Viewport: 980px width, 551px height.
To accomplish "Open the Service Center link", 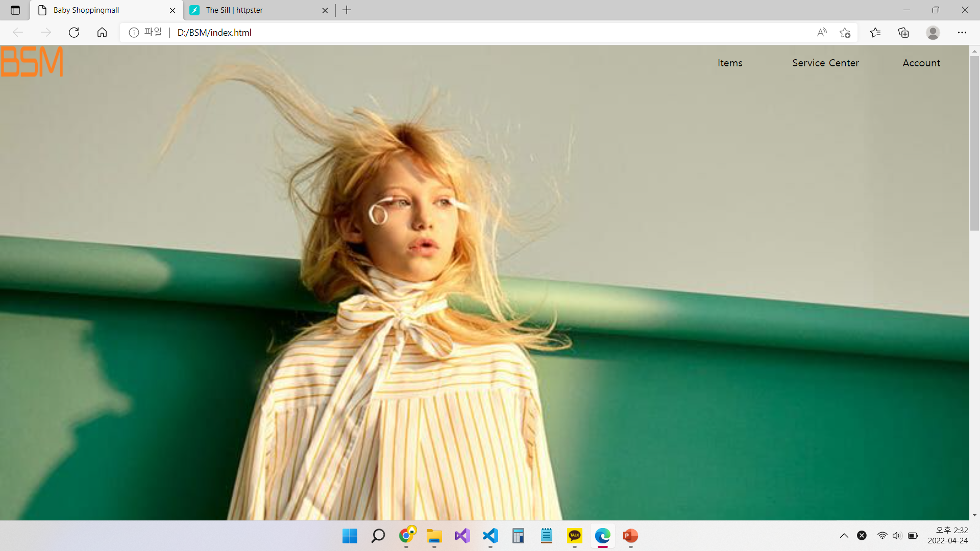I will point(825,63).
